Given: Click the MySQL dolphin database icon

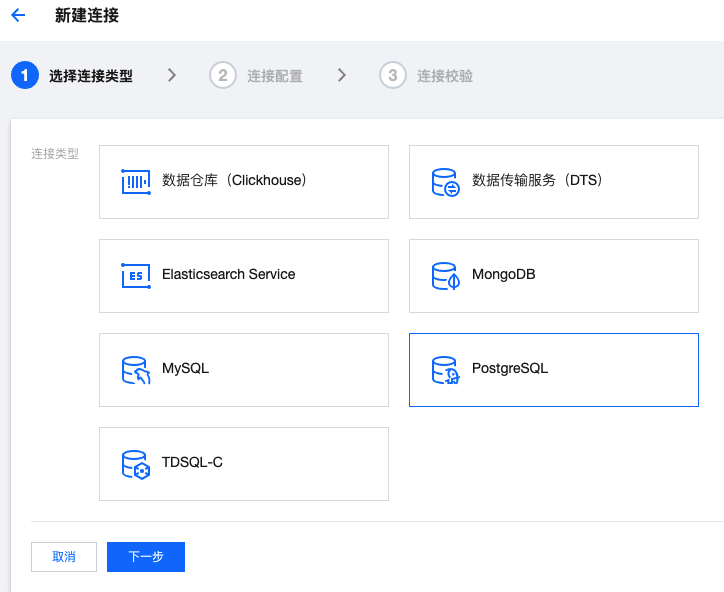Looking at the screenshot, I should [136, 370].
